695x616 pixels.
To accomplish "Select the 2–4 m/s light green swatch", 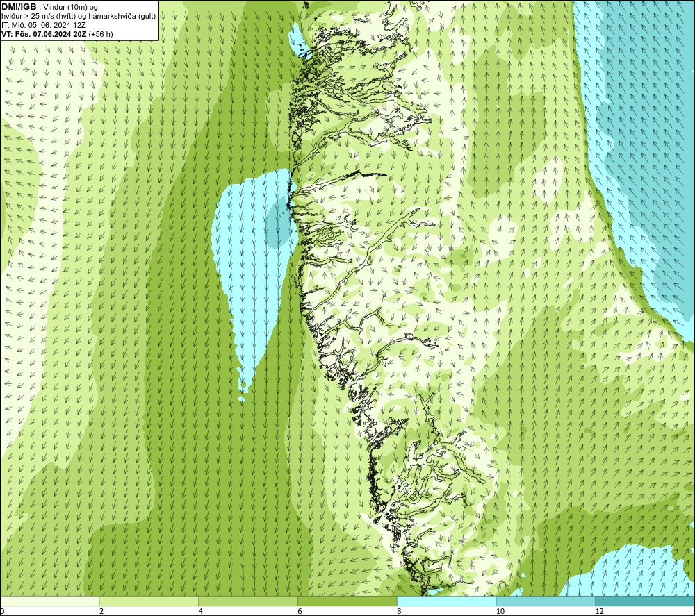I will pos(149,601).
